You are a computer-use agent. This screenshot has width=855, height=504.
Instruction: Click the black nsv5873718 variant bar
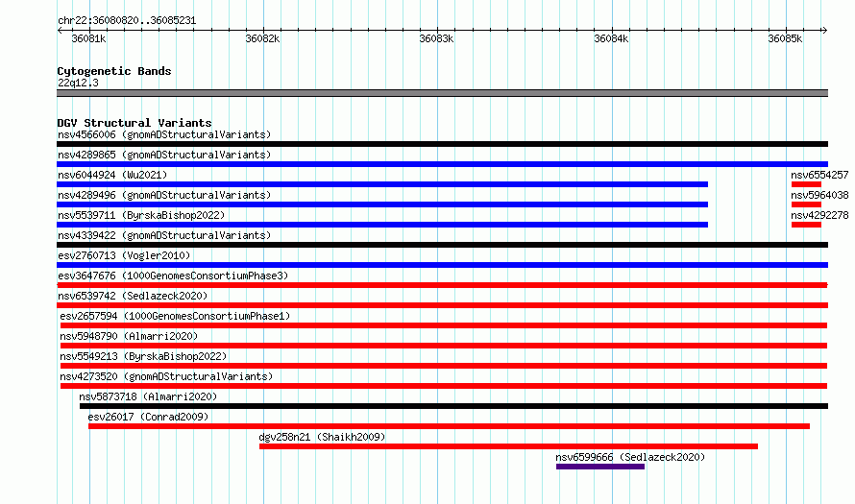(453, 406)
